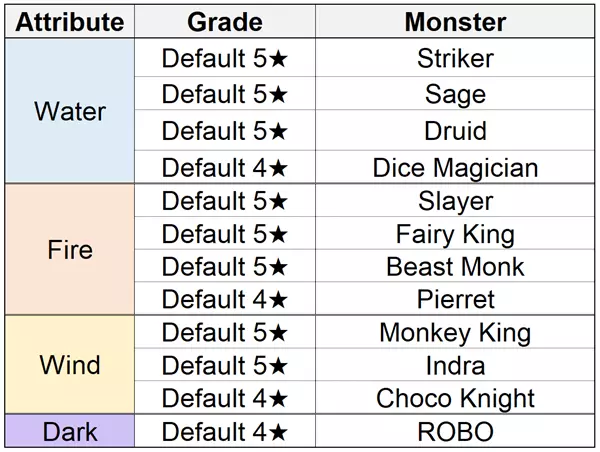Select the ROBO monster cell

coord(455,432)
